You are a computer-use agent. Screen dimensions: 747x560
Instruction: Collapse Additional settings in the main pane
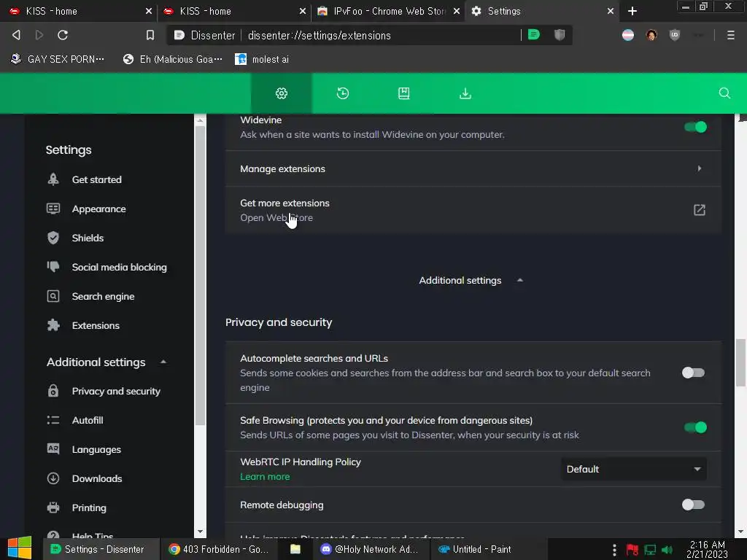click(471, 281)
